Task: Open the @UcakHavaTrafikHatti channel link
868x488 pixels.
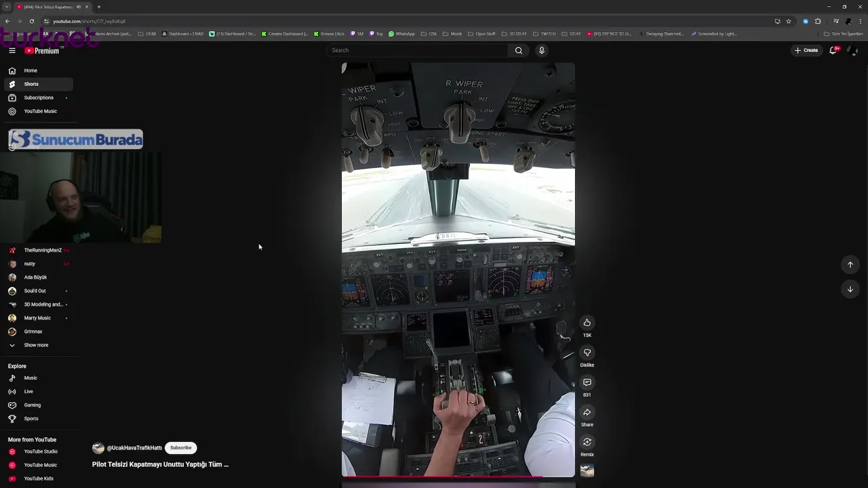Action: coord(134,448)
